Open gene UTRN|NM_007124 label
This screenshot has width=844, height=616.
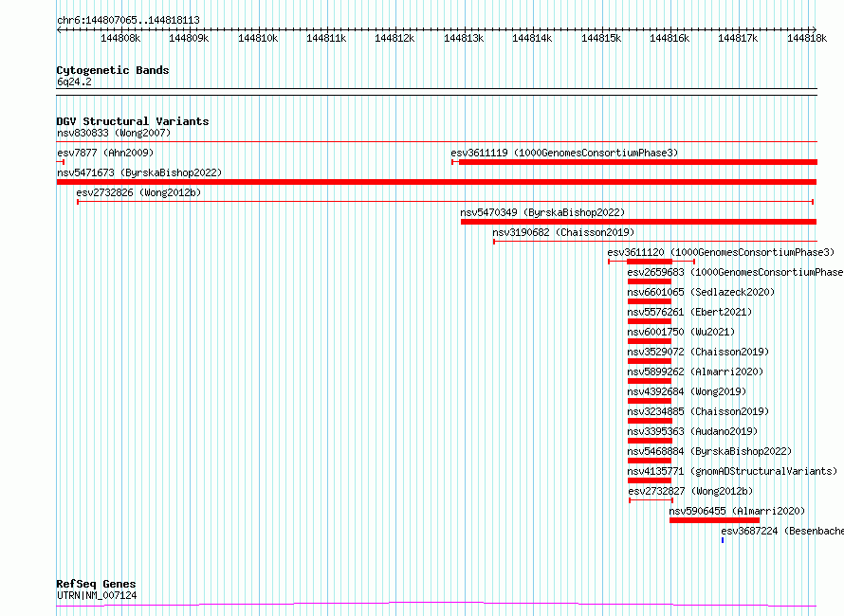pos(97,595)
